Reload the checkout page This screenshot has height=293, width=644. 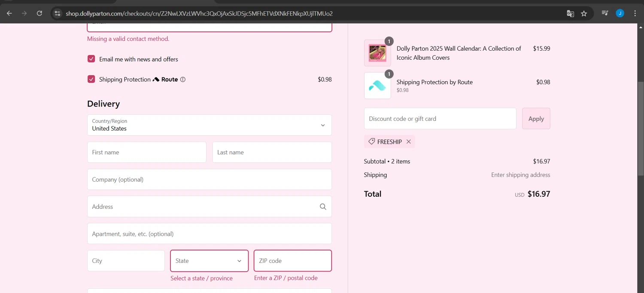click(39, 13)
